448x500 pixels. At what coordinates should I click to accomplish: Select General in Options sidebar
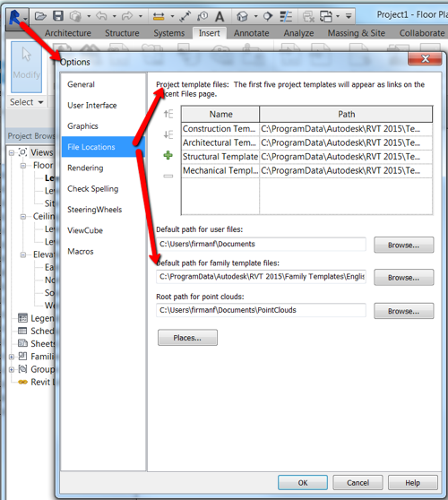click(81, 84)
